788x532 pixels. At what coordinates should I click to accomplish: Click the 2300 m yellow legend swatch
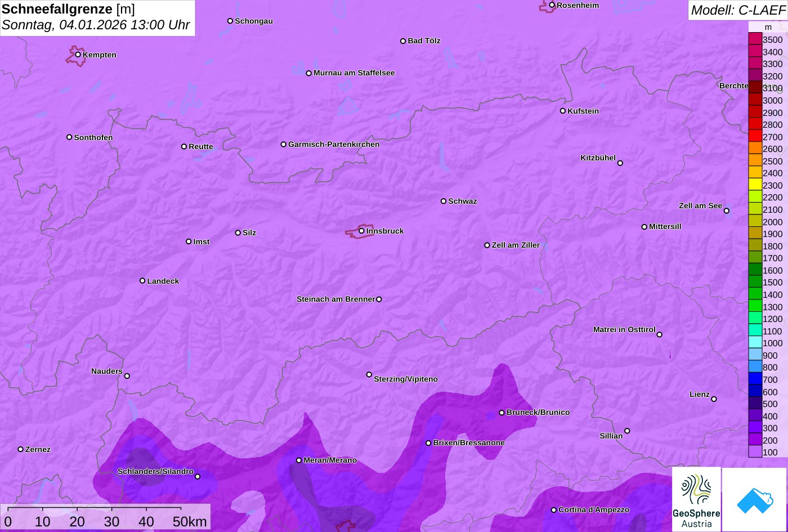pyautogui.click(x=755, y=185)
